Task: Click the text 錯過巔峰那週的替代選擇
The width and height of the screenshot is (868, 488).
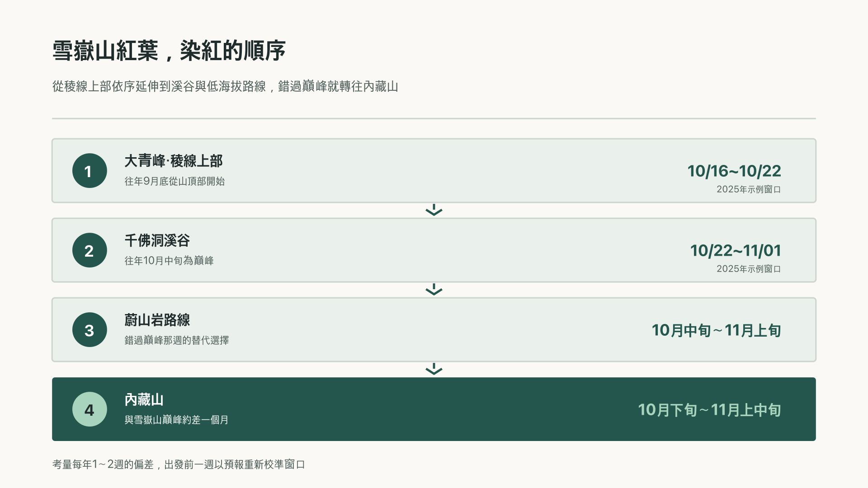Action: tap(177, 340)
